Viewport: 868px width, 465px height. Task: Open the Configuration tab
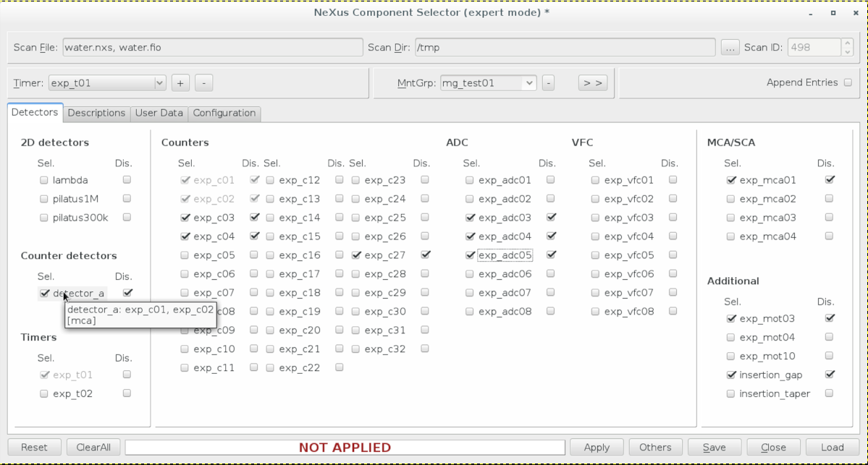(x=224, y=113)
